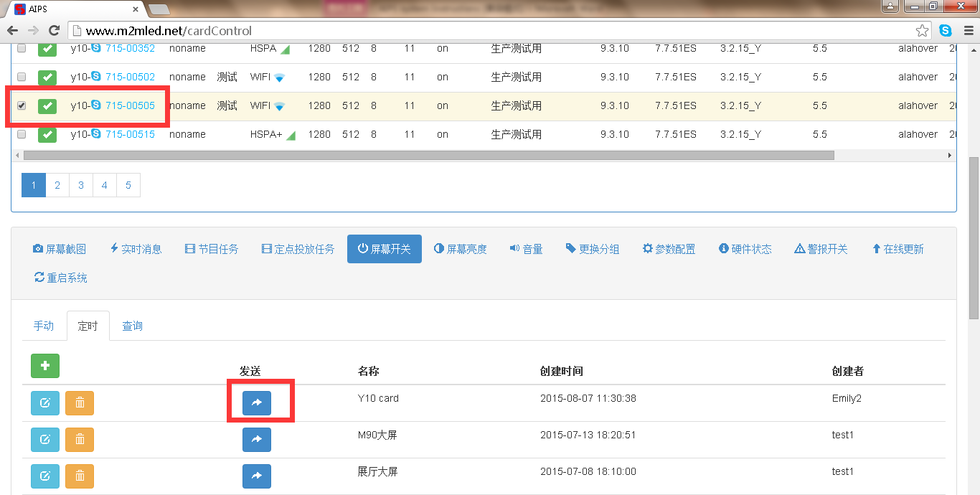
Task: Tick the checkbox for card 715-00352
Action: point(22,49)
